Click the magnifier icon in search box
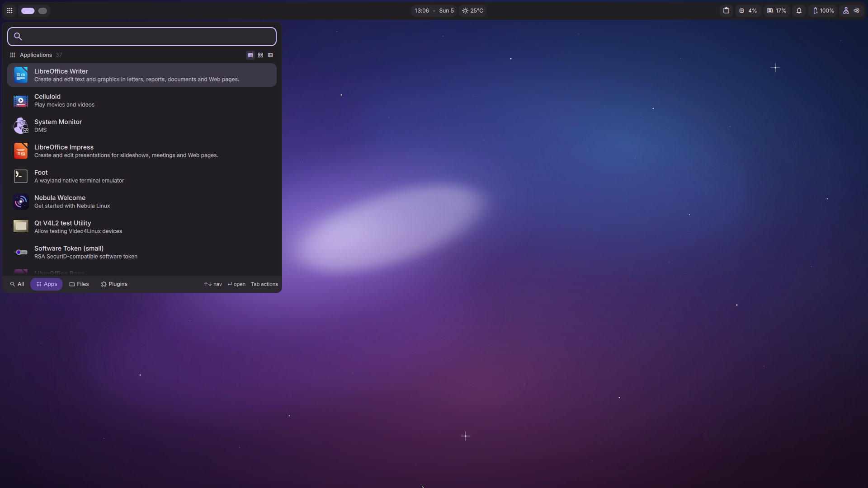The image size is (868, 488). [18, 37]
